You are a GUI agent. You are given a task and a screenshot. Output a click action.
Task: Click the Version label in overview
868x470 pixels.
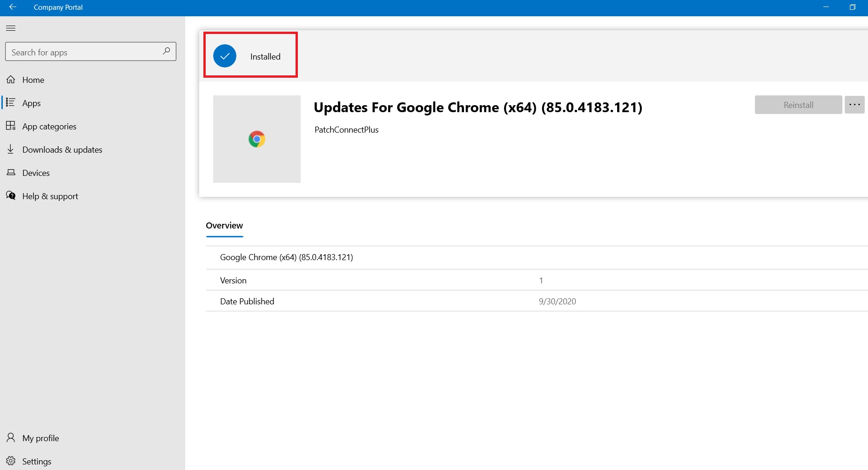233,281
